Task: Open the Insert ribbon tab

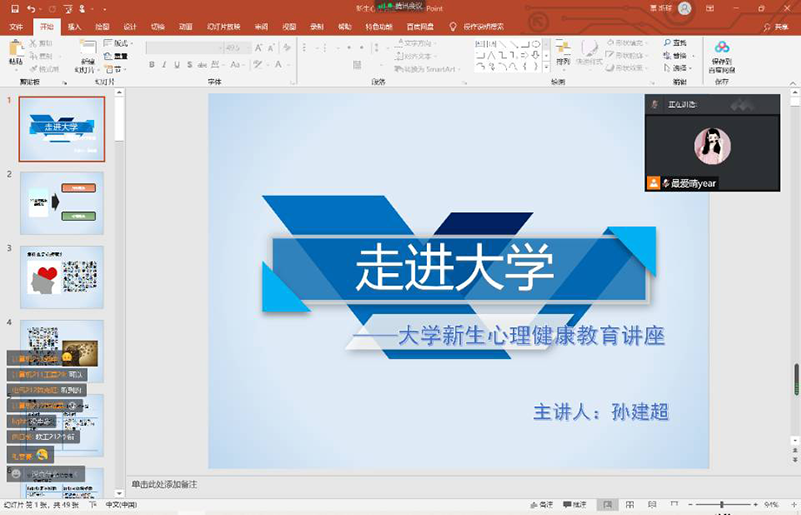Action: tap(75, 27)
